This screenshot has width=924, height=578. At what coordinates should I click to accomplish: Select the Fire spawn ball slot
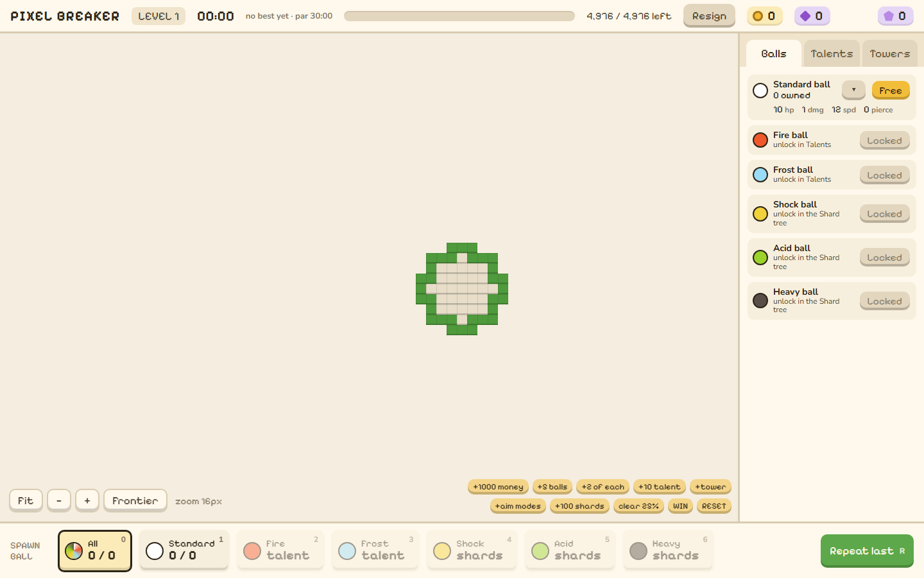pos(280,550)
